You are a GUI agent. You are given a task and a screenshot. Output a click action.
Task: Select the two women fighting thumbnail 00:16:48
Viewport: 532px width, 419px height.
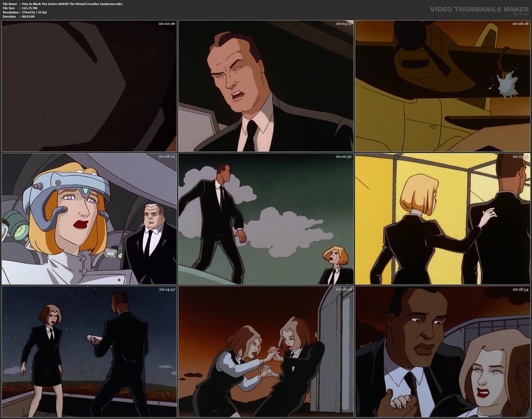(x=266, y=352)
